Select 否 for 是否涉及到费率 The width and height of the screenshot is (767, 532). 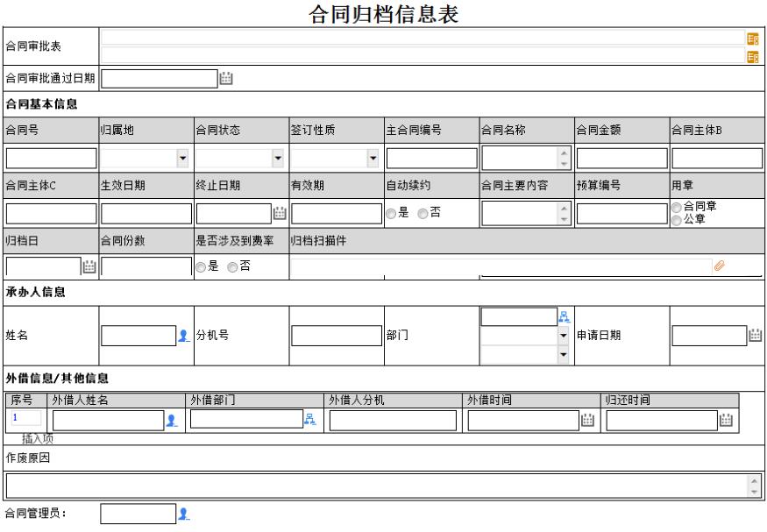click(232, 267)
